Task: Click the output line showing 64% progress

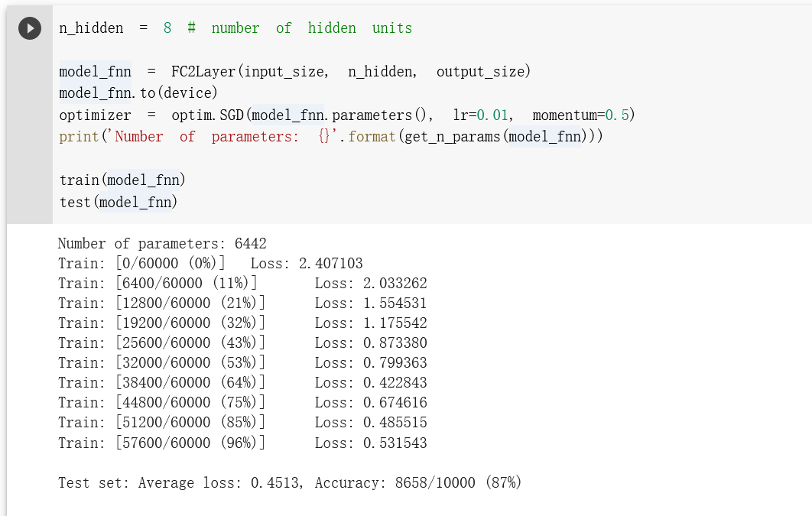Action: 242,383
